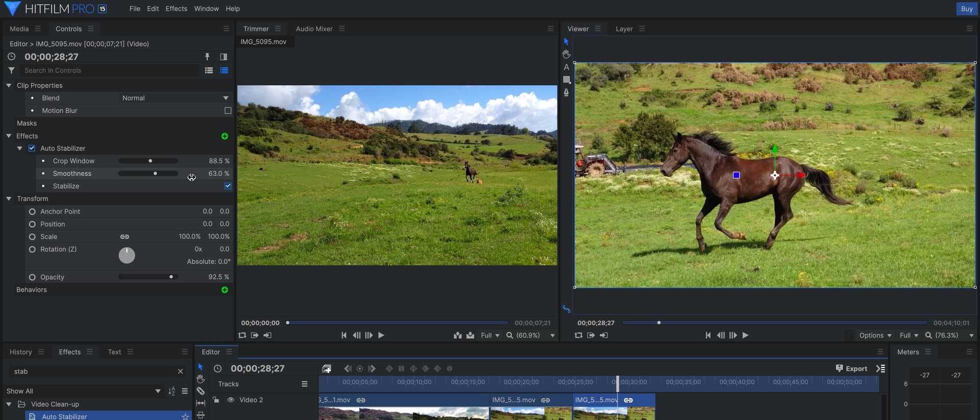Enable the Motion Blur checkbox
The width and height of the screenshot is (980, 420).
228,111
